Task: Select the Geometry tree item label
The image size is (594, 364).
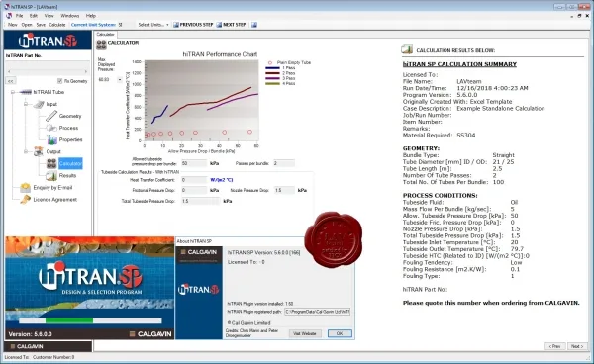Action: [x=70, y=116]
